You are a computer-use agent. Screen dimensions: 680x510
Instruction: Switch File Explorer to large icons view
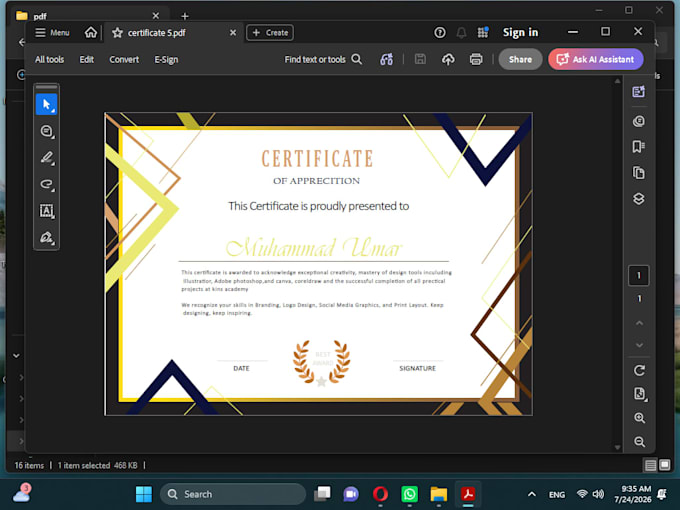(x=664, y=465)
